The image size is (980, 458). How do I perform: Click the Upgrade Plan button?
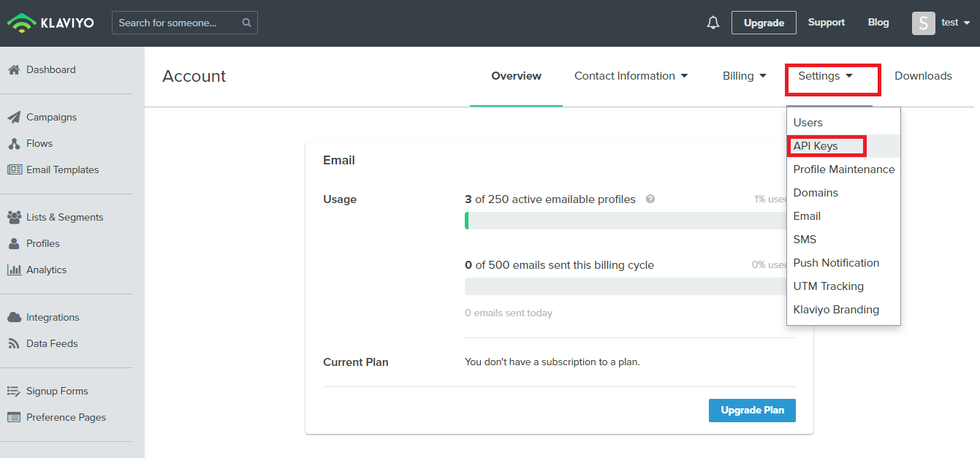click(x=752, y=411)
